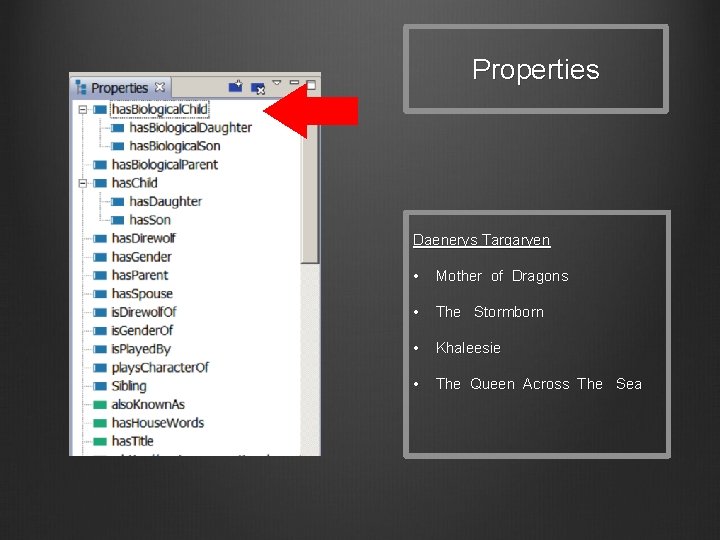Select isDirewolfOf property
This screenshot has height=540, width=720.
coord(144,312)
